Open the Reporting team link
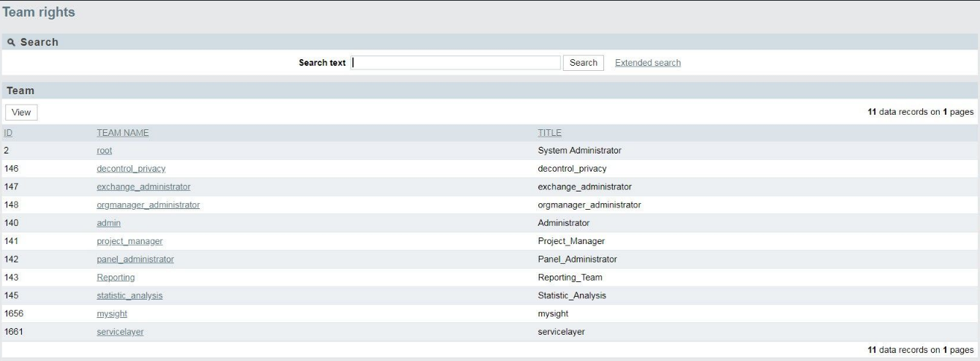Screen dimensions: 980x361 pyautogui.click(x=116, y=278)
